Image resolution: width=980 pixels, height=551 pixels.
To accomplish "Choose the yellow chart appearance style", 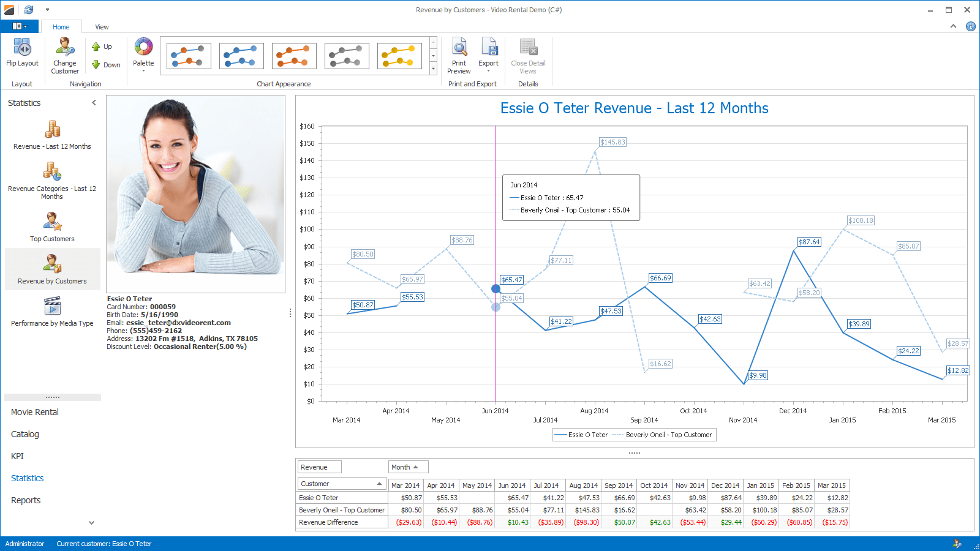I will click(x=399, y=56).
